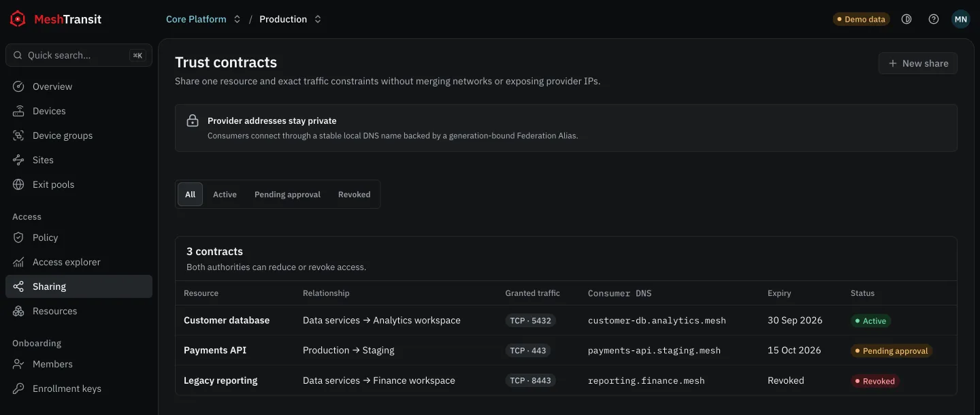Open Policy page

79,237
